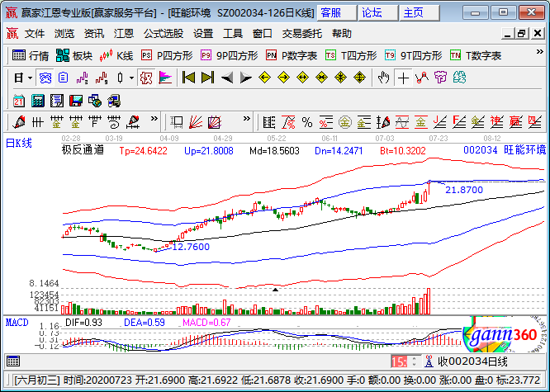Expand the main toolbar overflow chevron

(540, 52)
